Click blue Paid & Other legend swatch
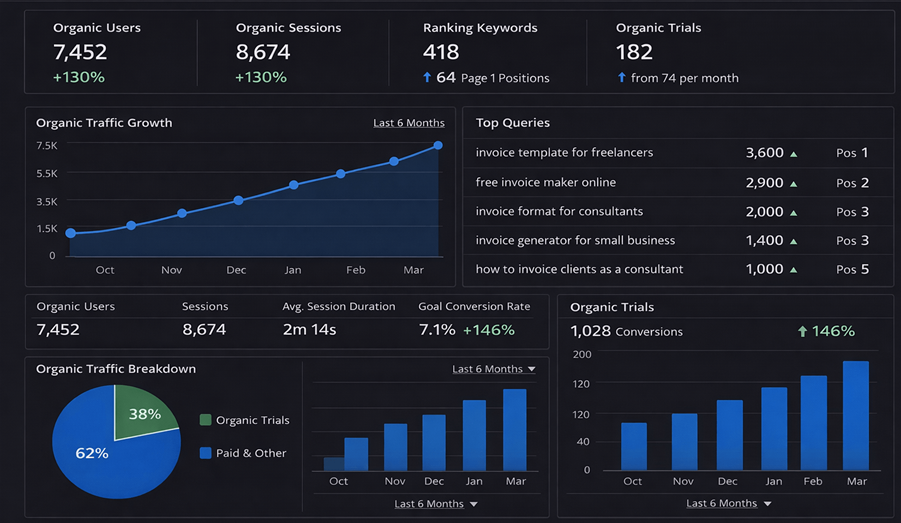The image size is (901, 523). (205, 453)
